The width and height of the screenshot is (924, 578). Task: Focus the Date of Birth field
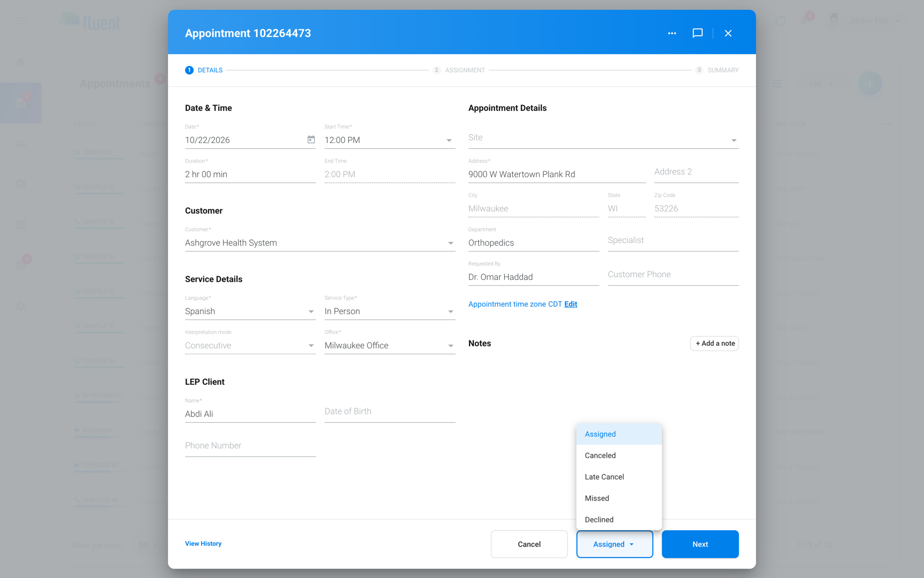click(x=390, y=412)
